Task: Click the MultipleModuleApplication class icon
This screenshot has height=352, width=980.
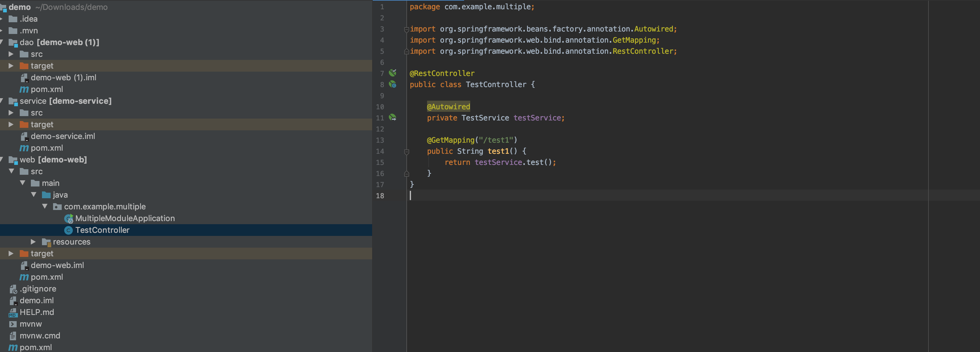Action: (x=69, y=218)
